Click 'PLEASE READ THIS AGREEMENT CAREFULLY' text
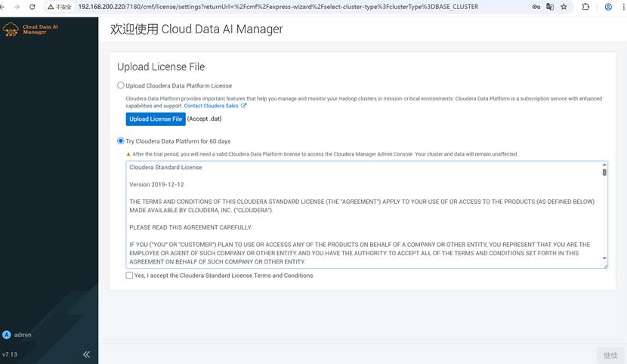Screen dimensions: 627x364 click(x=190, y=227)
